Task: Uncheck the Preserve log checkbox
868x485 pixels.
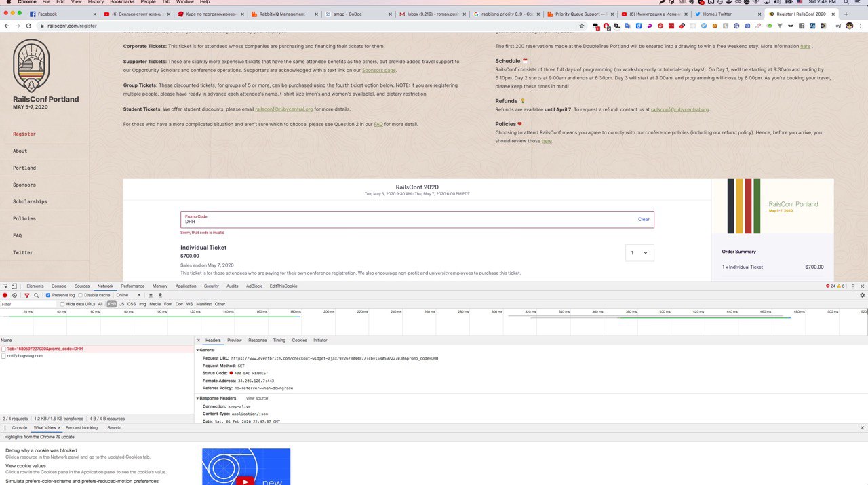Action: coord(47,295)
